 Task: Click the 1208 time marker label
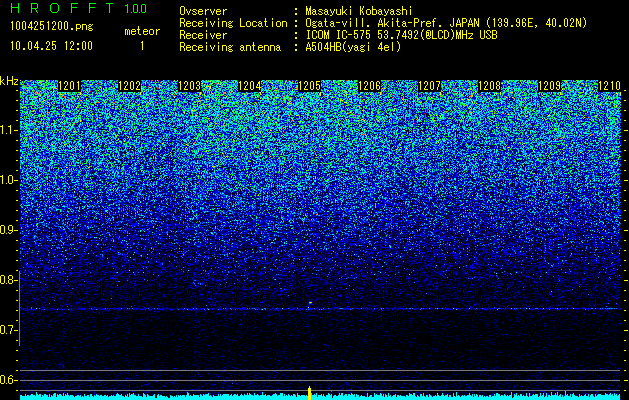pyautogui.click(x=490, y=86)
